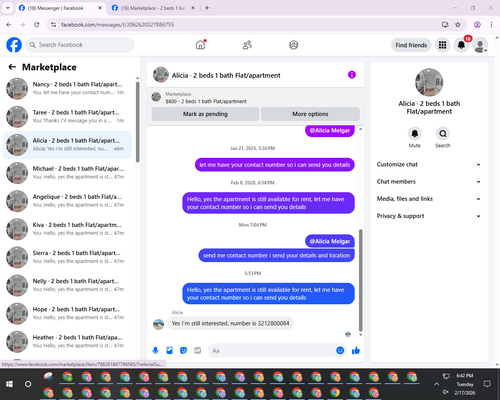
Task: Open Nelly's conversation
Action: point(67,285)
